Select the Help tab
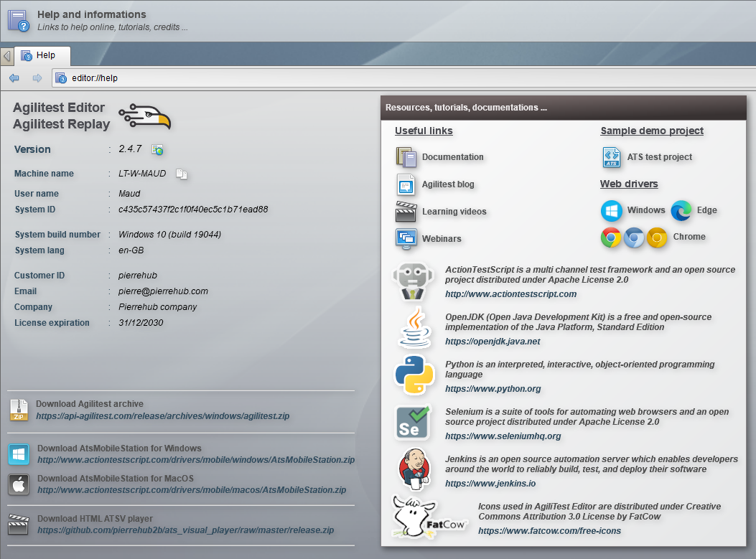The height and width of the screenshot is (559, 756). coord(42,55)
